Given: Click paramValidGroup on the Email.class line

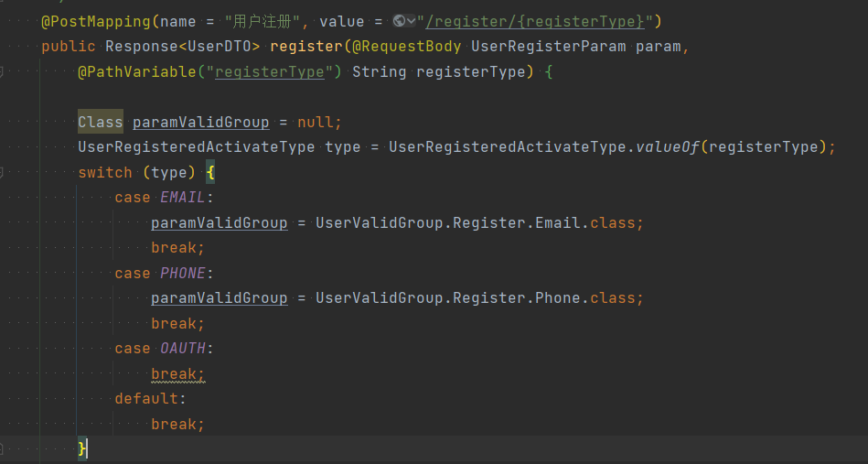Looking at the screenshot, I should 220,223.
